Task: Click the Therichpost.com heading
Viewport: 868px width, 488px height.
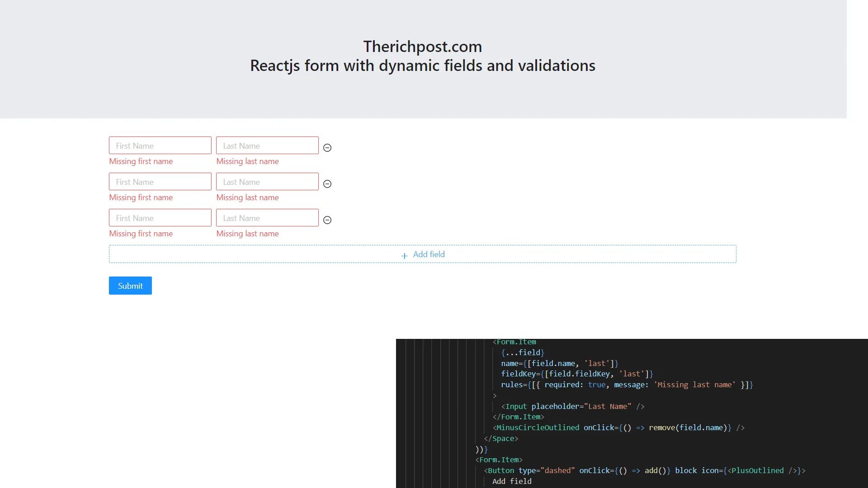Action: pyautogui.click(x=422, y=47)
